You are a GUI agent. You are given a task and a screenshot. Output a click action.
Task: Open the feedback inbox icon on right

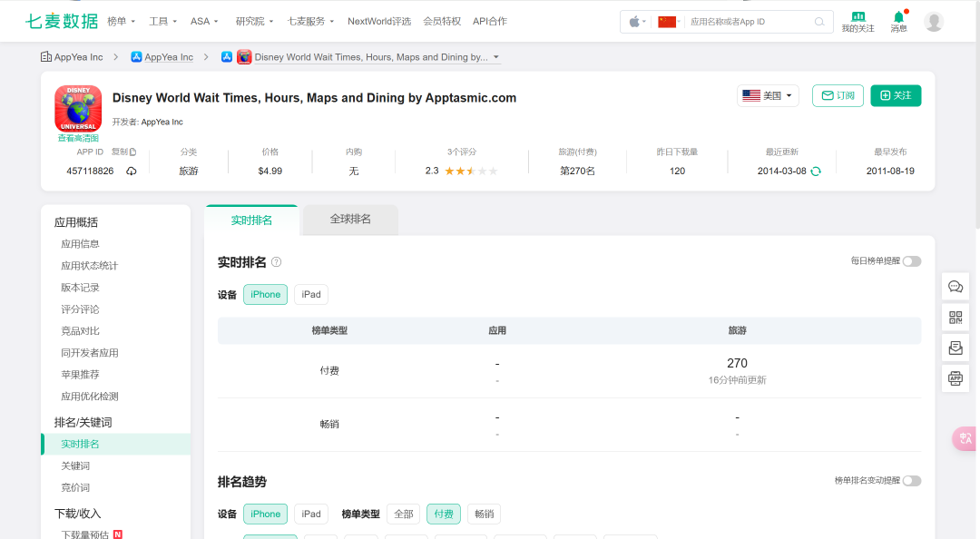955,348
